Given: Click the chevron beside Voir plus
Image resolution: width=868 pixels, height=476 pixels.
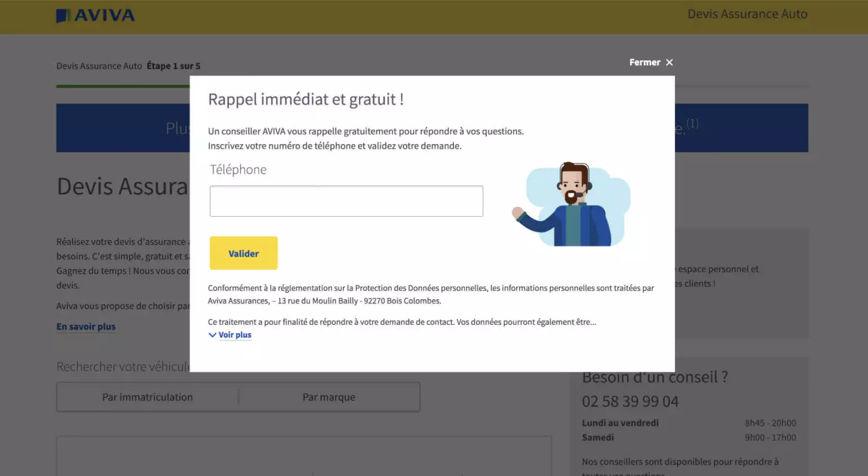Looking at the screenshot, I should click(212, 335).
